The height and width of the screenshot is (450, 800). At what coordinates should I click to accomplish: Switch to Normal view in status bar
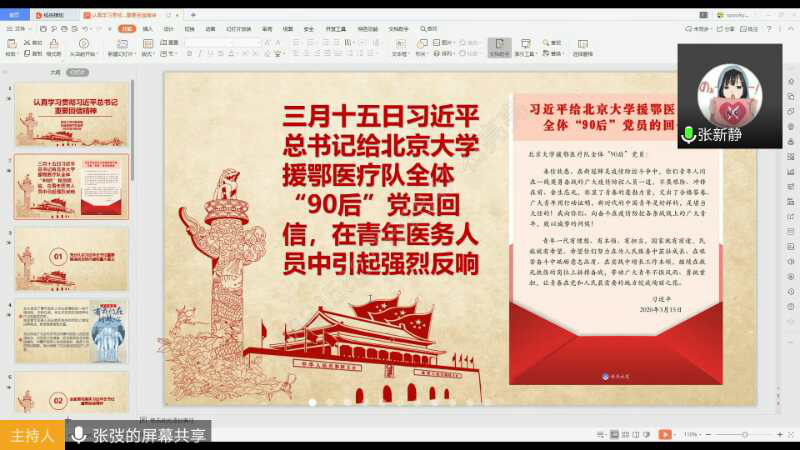click(614, 434)
